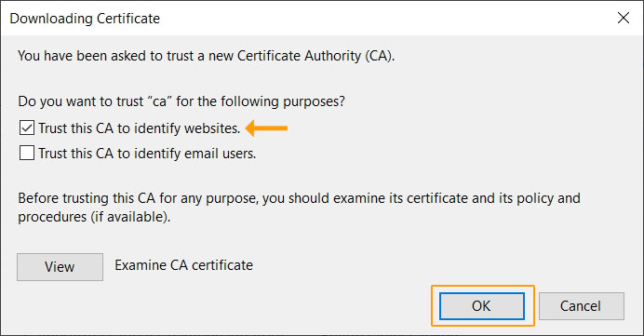Click the "Examine CA certificate" label
Viewport: 644px width, 336px height.
coord(183,265)
